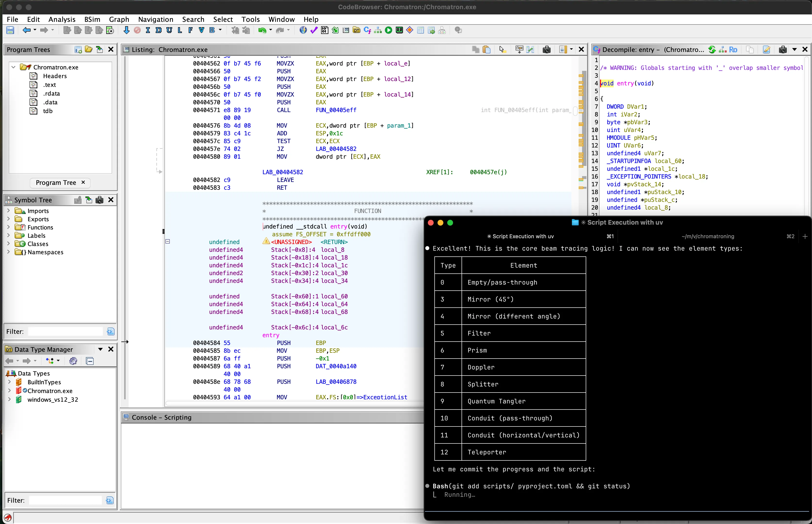Click the Bytes viewer 0101 icon

coord(325,30)
